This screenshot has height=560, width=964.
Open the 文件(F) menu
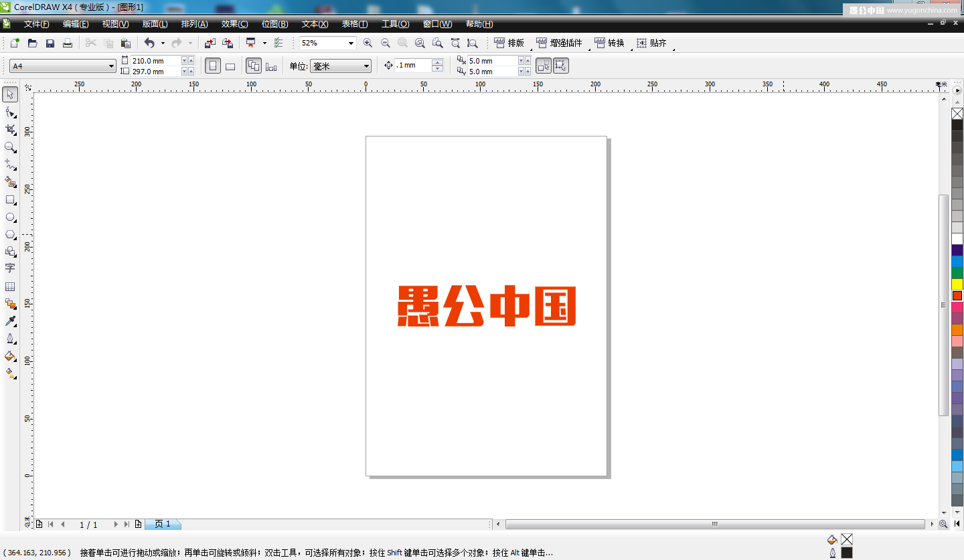click(37, 24)
